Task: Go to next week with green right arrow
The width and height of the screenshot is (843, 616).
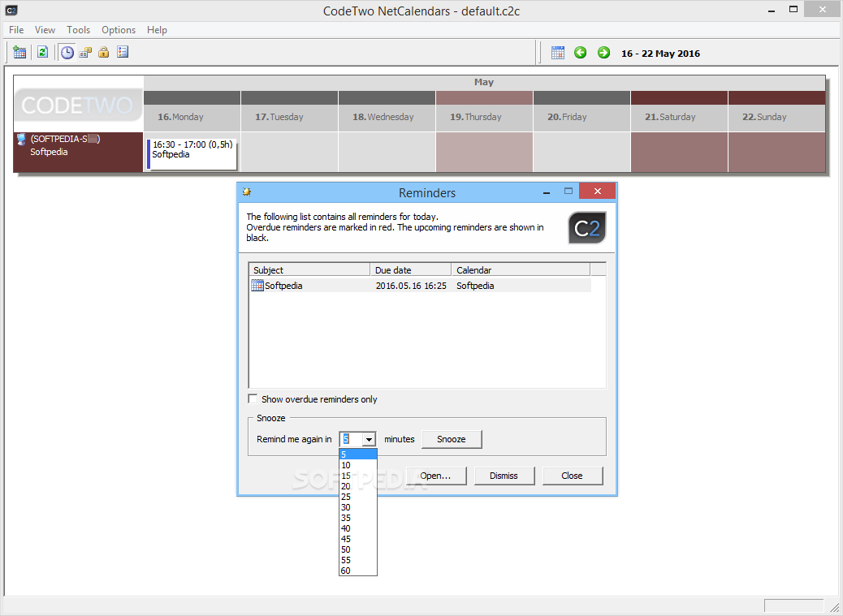Action: (x=603, y=53)
